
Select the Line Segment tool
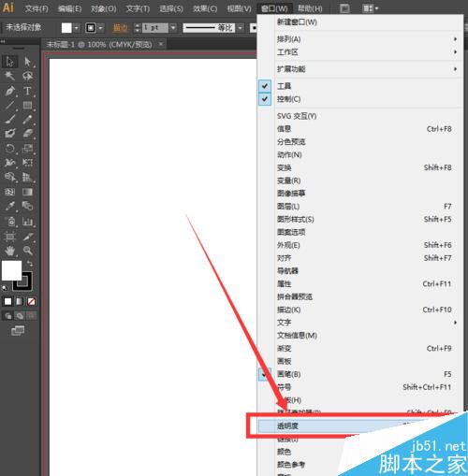[9, 105]
